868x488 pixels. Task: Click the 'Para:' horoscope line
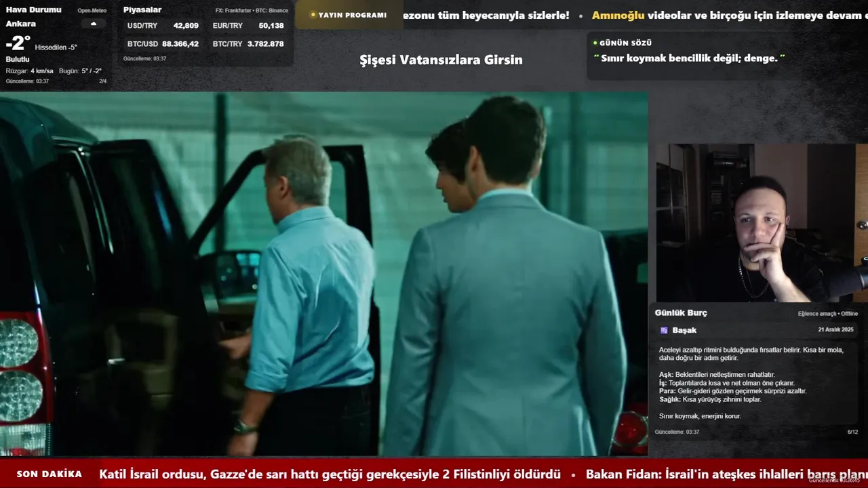[x=732, y=391]
